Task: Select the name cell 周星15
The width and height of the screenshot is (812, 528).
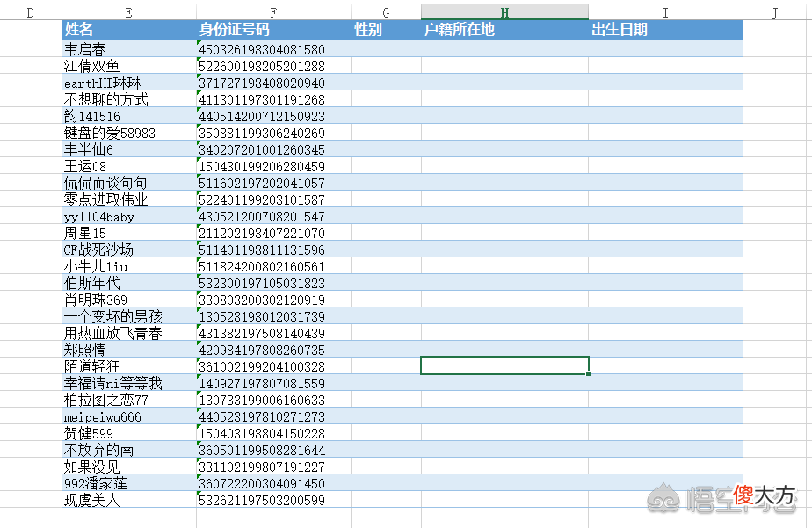Action: pos(129,233)
